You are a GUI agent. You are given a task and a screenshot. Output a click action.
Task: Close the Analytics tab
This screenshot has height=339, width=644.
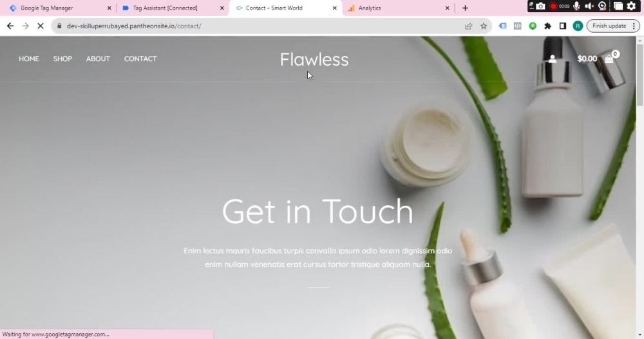click(448, 8)
